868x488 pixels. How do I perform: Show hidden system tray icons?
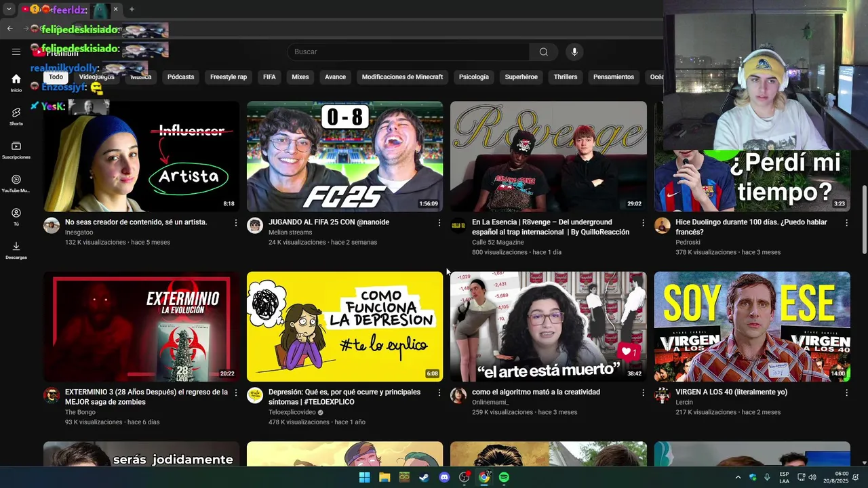click(x=738, y=477)
